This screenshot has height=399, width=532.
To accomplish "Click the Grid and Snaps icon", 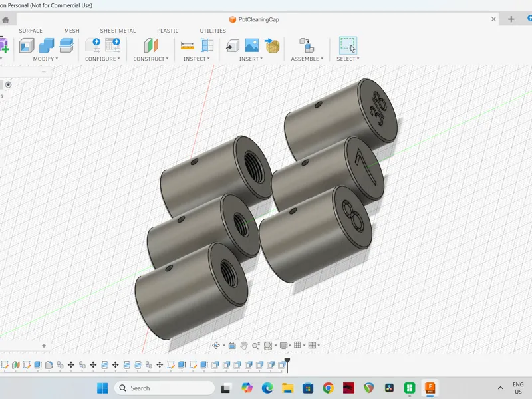I will click(x=297, y=345).
